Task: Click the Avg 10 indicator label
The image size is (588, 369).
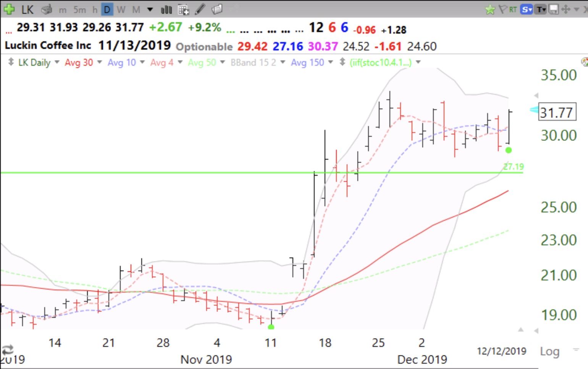Action: (121, 62)
